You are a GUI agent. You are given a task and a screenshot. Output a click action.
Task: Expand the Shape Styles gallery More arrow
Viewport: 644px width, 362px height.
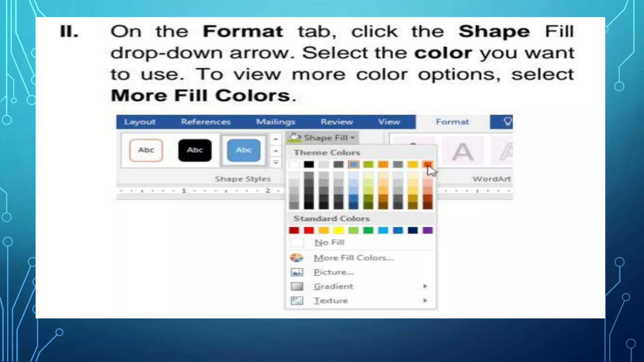[x=276, y=162]
